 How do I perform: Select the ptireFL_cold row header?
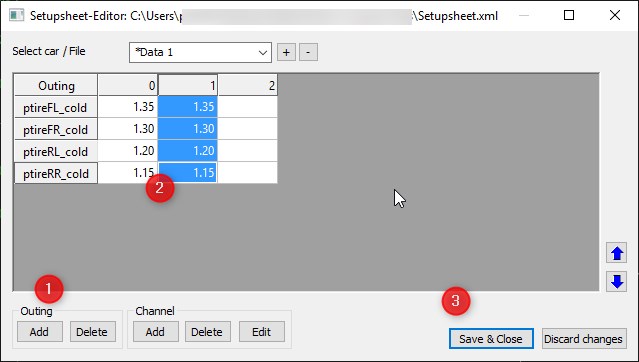55,108
